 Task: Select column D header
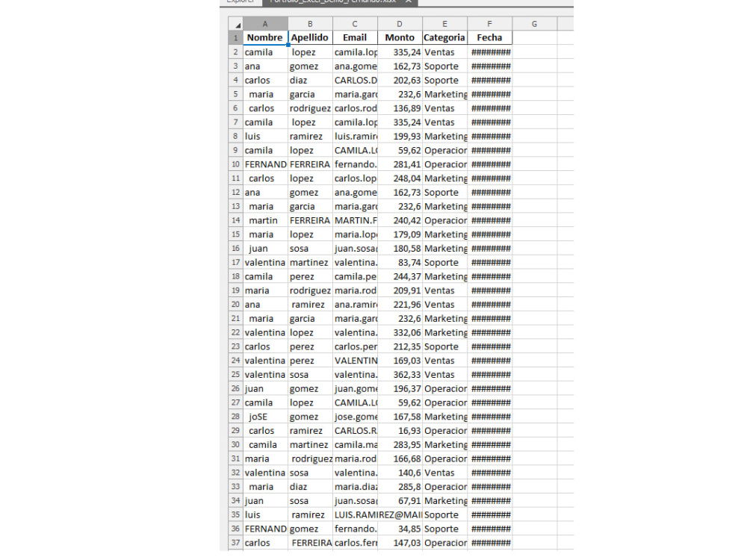(x=400, y=24)
